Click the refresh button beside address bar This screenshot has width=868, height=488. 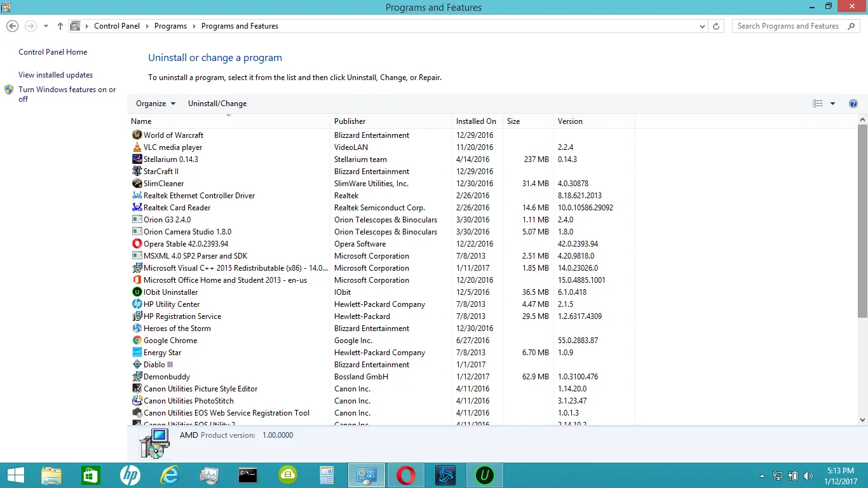coord(716,26)
